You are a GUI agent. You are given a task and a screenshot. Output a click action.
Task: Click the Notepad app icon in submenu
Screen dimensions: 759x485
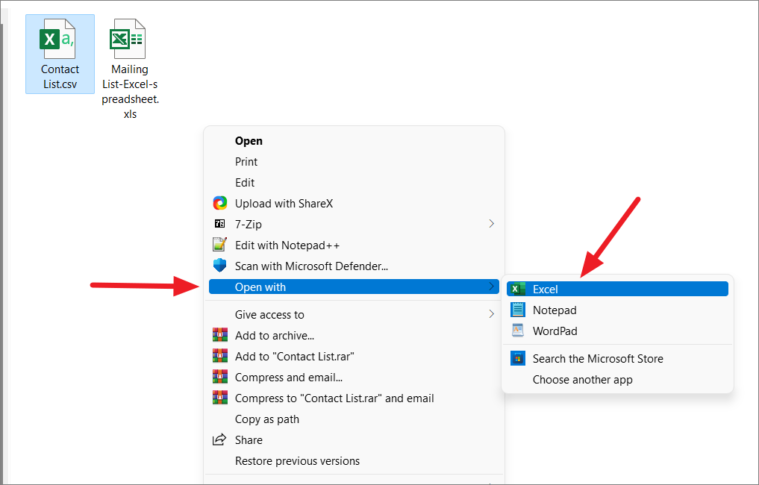[518, 310]
